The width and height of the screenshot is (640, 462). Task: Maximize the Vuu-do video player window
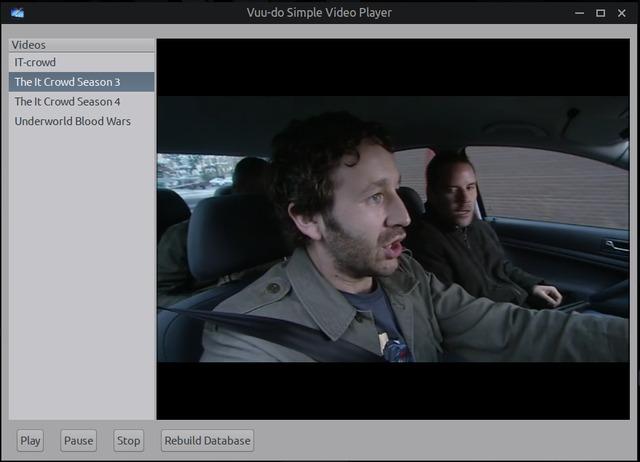point(600,13)
